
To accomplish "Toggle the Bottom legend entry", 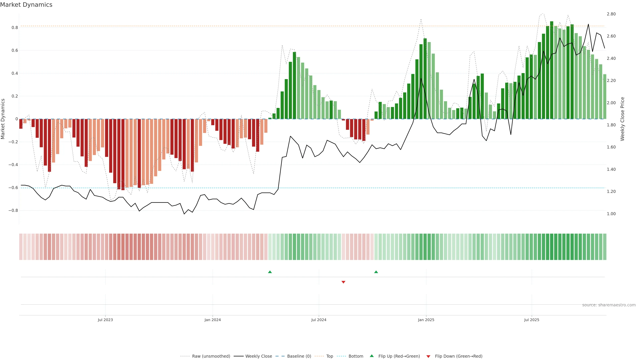I will [356, 356].
